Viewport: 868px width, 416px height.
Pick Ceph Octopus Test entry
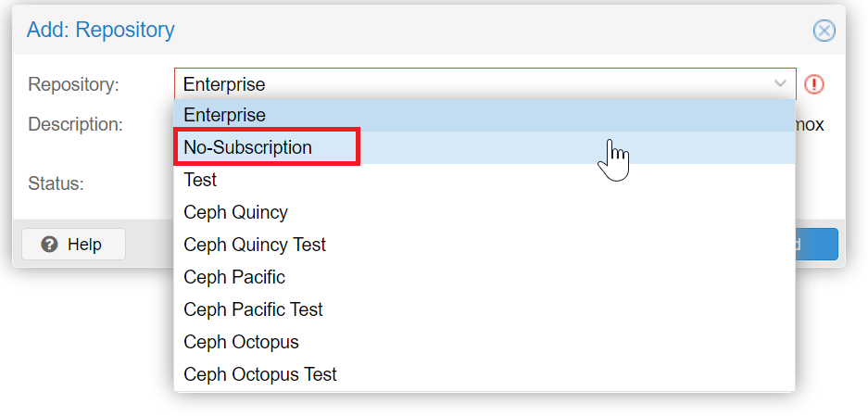(x=484, y=374)
